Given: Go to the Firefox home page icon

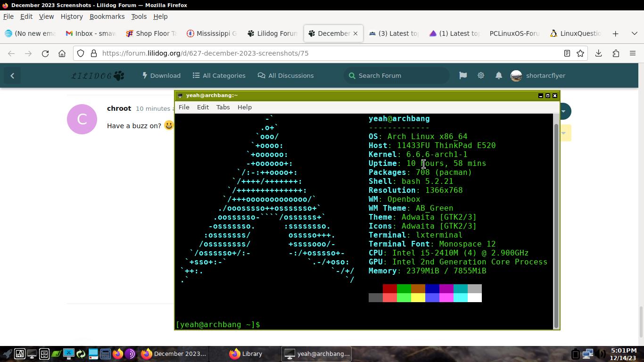Looking at the screenshot, I should pyautogui.click(x=62, y=53).
